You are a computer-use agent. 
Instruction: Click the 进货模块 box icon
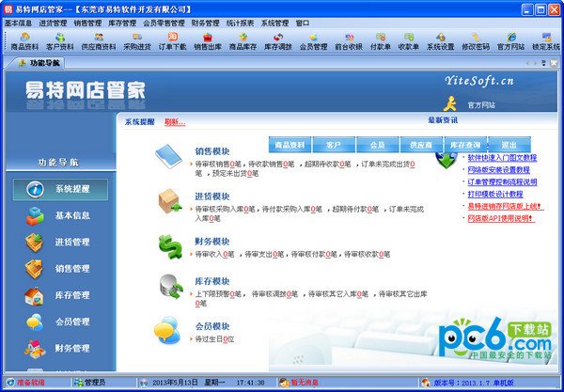170,201
